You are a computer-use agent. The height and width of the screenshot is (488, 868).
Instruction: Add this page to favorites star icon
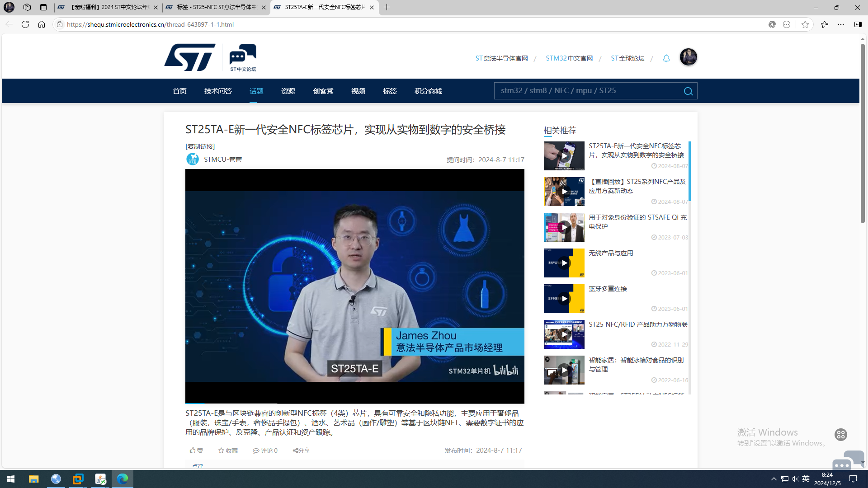pyautogui.click(x=805, y=24)
